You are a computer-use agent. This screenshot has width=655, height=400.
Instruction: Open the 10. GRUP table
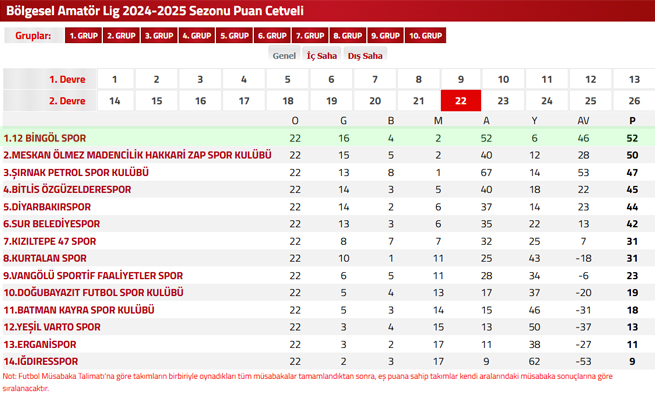(425, 35)
